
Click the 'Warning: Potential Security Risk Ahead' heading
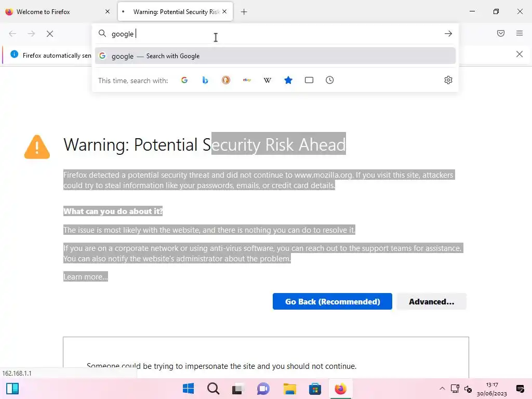205,144
